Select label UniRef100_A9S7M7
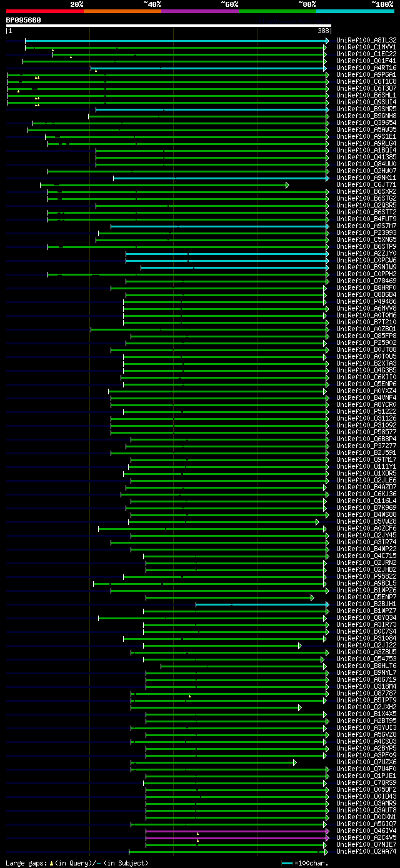 pos(366,226)
